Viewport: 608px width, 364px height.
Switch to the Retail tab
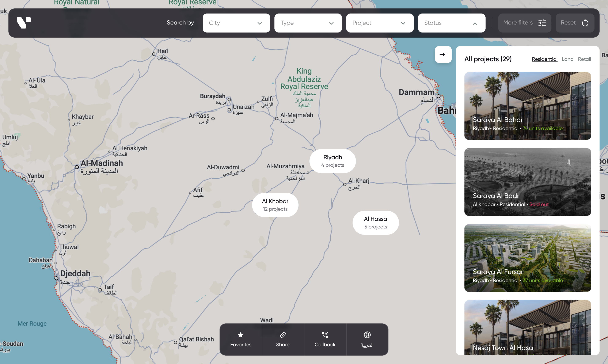[x=584, y=59]
